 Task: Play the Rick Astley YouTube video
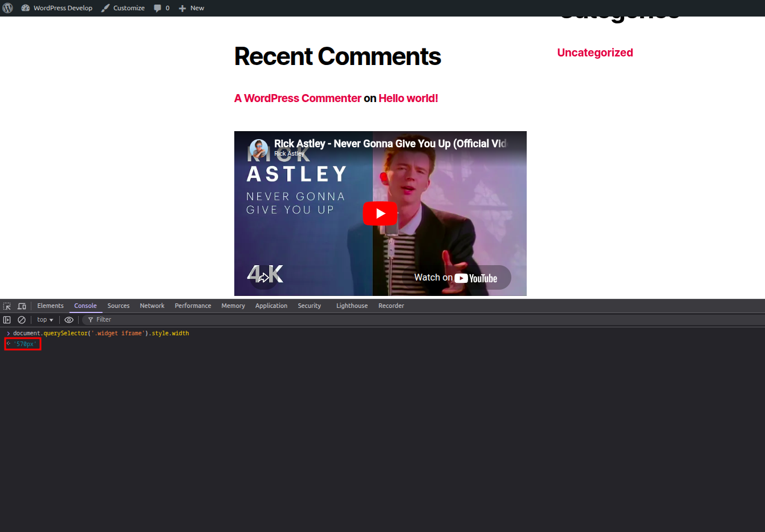380,213
